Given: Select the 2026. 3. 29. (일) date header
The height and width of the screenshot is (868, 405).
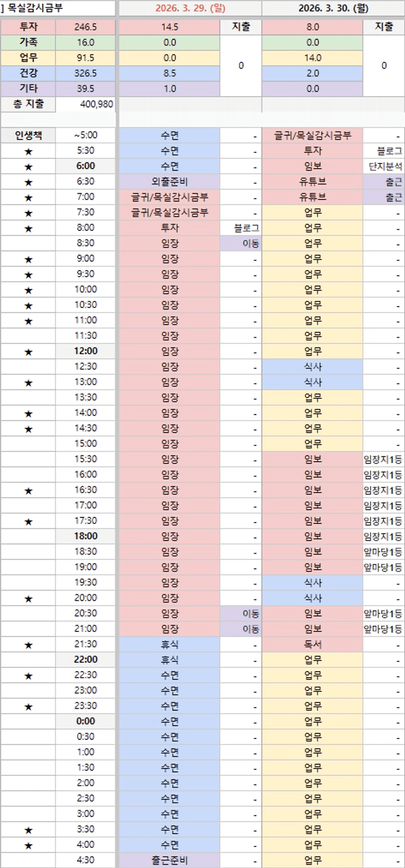Looking at the screenshot, I should coord(191,8).
